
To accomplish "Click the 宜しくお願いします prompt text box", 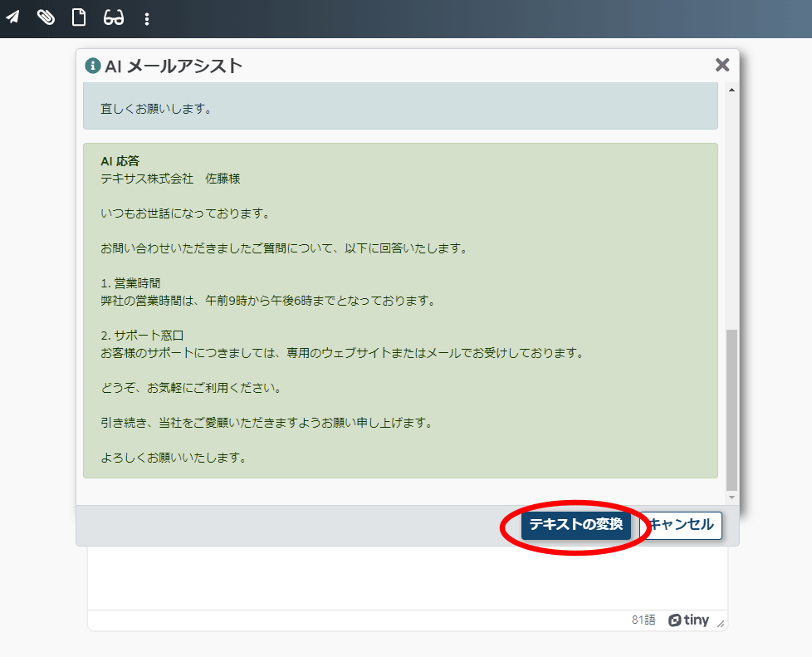I will coord(400,109).
